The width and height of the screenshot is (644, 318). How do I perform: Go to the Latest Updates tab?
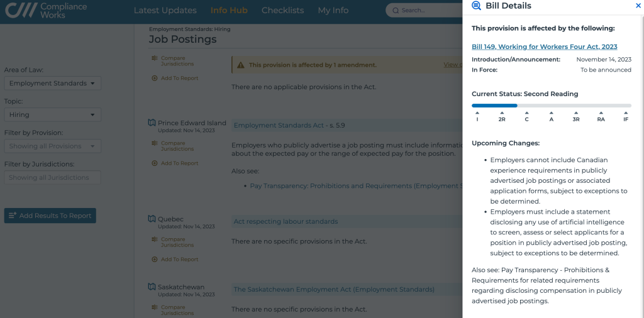165,11
